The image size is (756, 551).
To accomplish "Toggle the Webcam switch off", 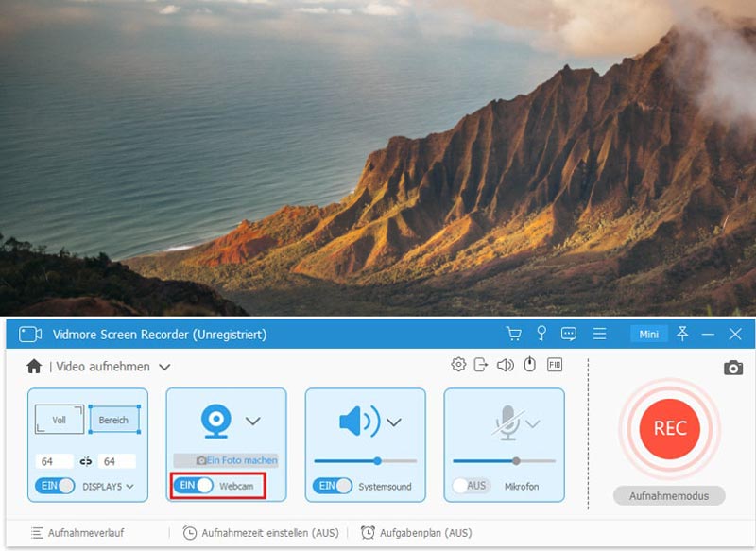I will pos(194,486).
